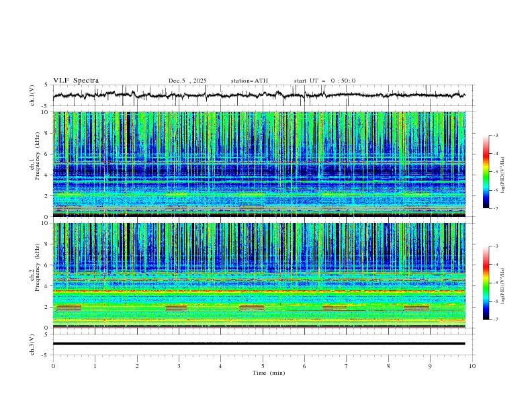
Task: Click the "6" tick on the Time axis
Action: [x=304, y=366]
